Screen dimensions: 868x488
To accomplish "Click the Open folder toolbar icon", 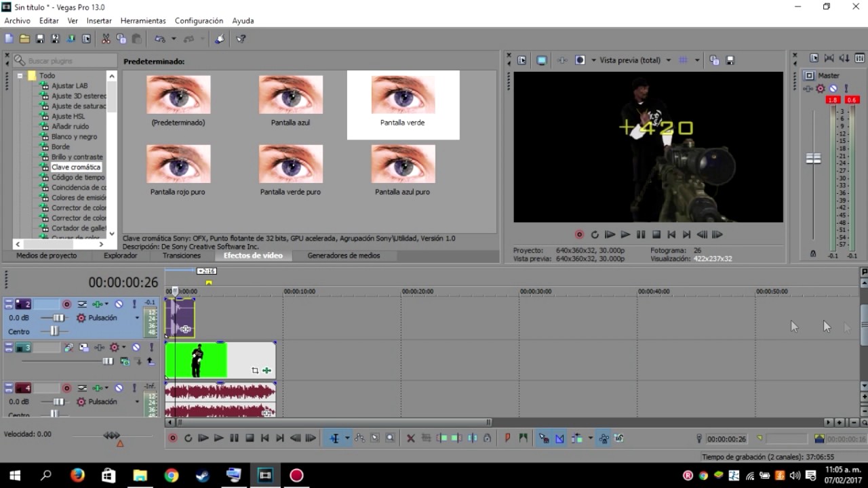I will pos(24,39).
